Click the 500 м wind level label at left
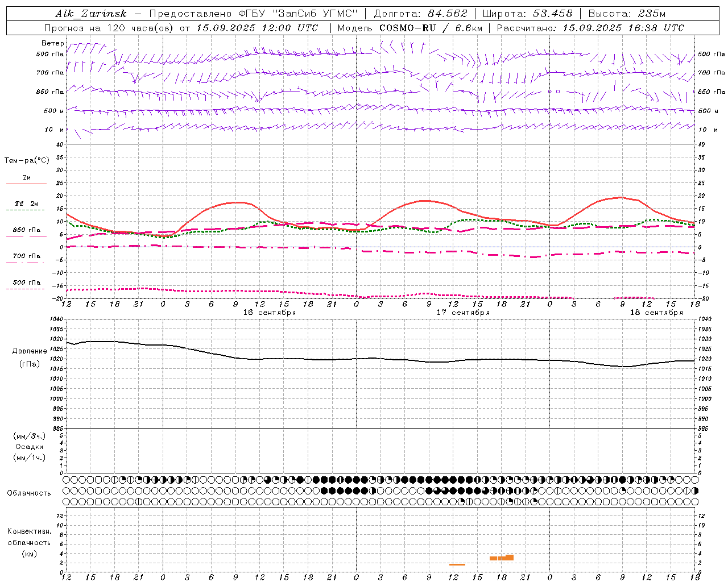Viewport: 728px width, 582px height. [53, 111]
